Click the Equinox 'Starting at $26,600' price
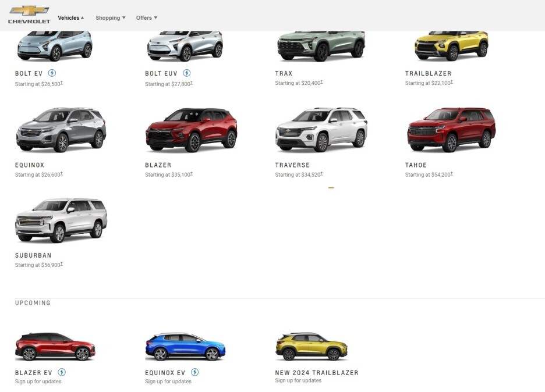This screenshot has height=392, width=545. tap(39, 174)
